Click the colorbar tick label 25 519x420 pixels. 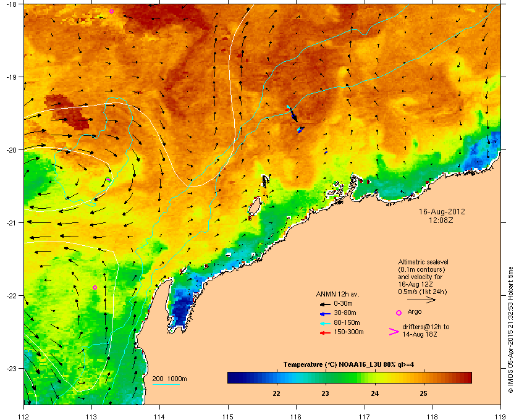(x=423, y=393)
